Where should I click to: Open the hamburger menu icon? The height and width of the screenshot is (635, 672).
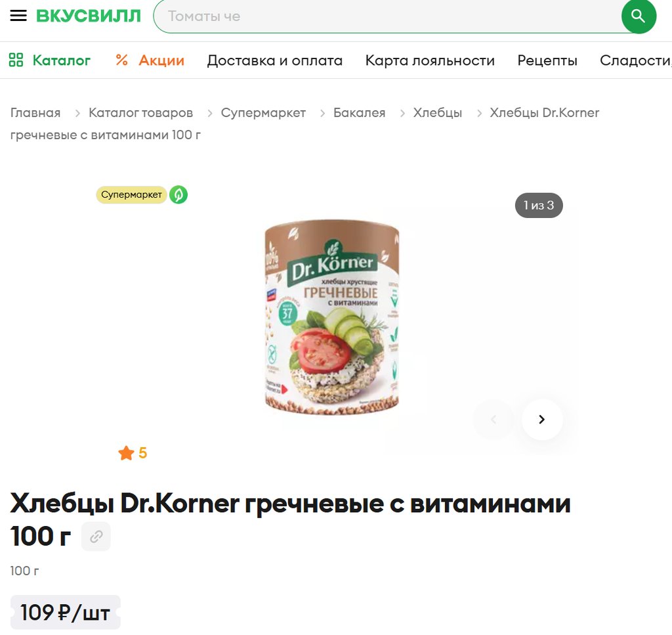[x=18, y=16]
